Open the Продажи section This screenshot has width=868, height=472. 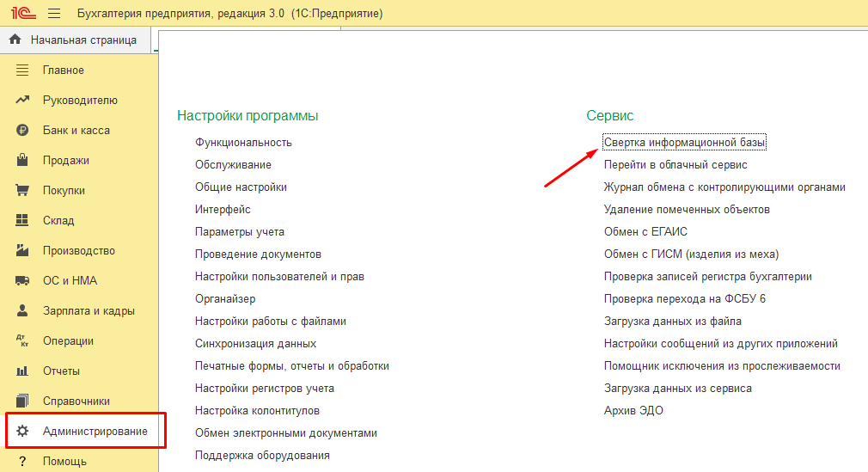[x=66, y=161]
